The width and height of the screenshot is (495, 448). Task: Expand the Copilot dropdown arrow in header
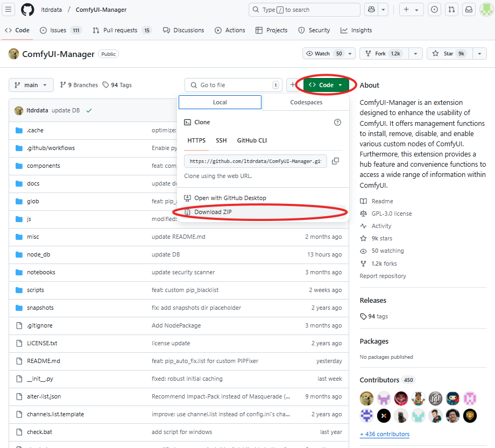click(x=383, y=10)
